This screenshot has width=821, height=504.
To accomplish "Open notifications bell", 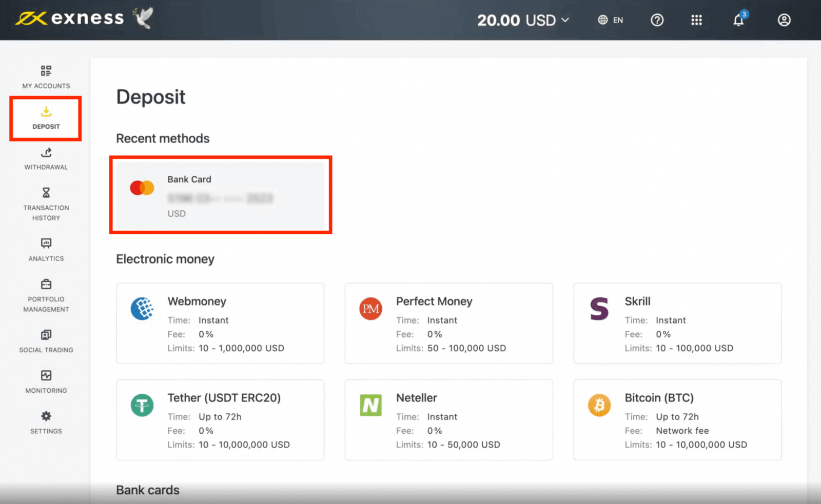I will tap(739, 19).
